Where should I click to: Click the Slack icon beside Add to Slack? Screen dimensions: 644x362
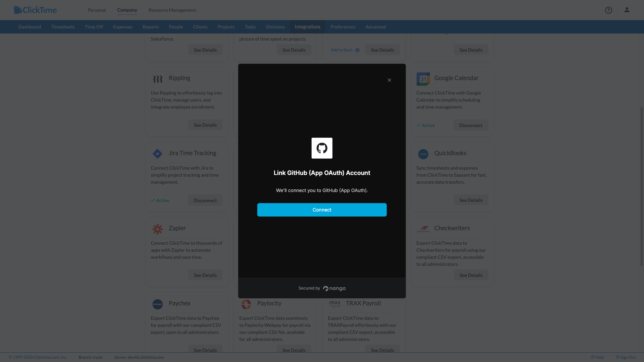pos(357,50)
